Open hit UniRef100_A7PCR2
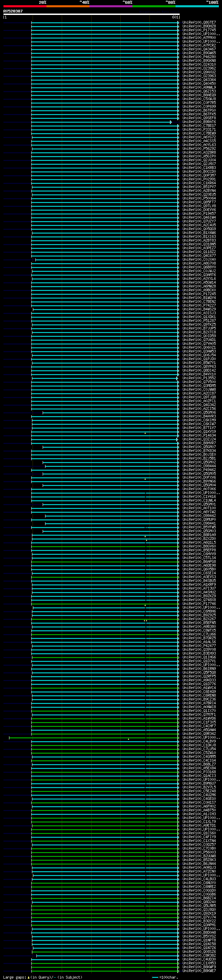Image resolution: width=222 pixels, height=980 pixels. 199,45
